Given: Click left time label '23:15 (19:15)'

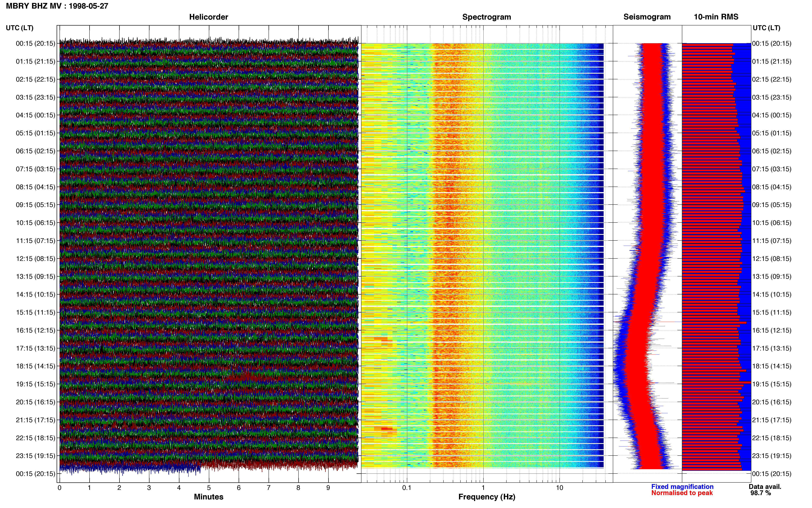Looking at the screenshot, I should pos(36,456).
